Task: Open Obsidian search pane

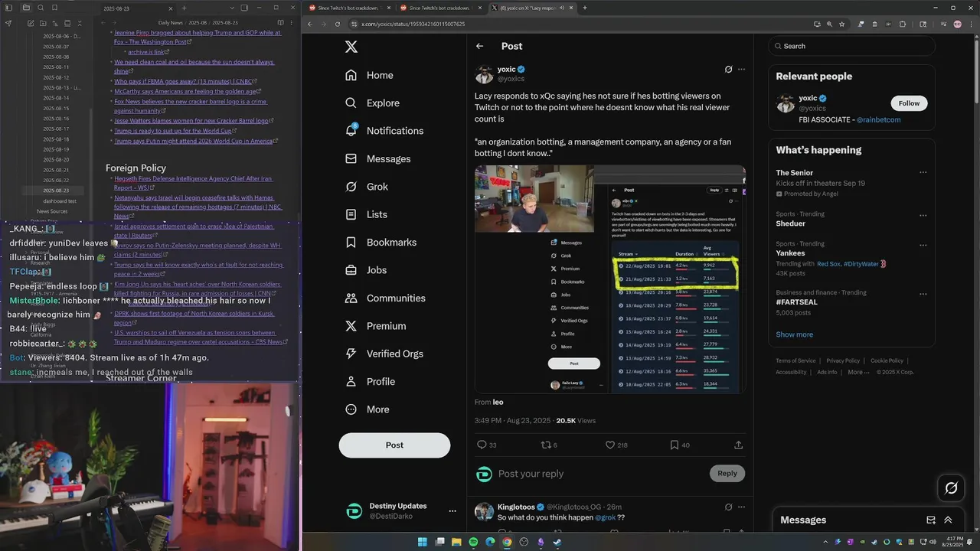Action: [41, 8]
